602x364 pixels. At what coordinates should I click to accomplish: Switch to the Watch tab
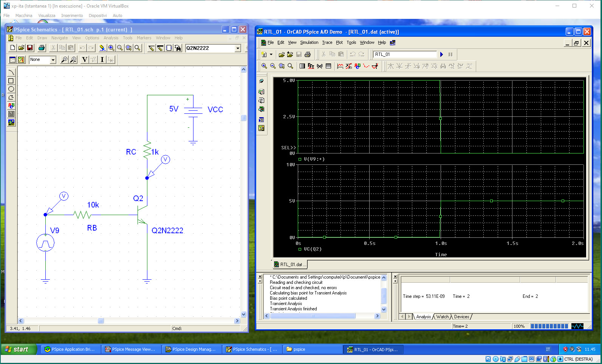click(442, 317)
